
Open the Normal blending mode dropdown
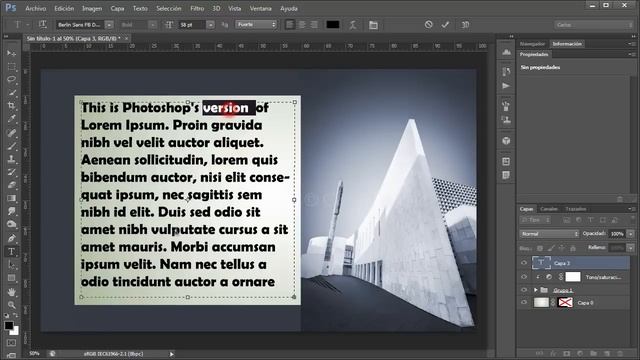pyautogui.click(x=549, y=234)
